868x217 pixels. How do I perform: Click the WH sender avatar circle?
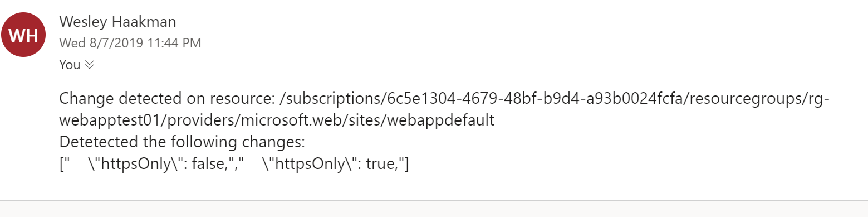(24, 35)
